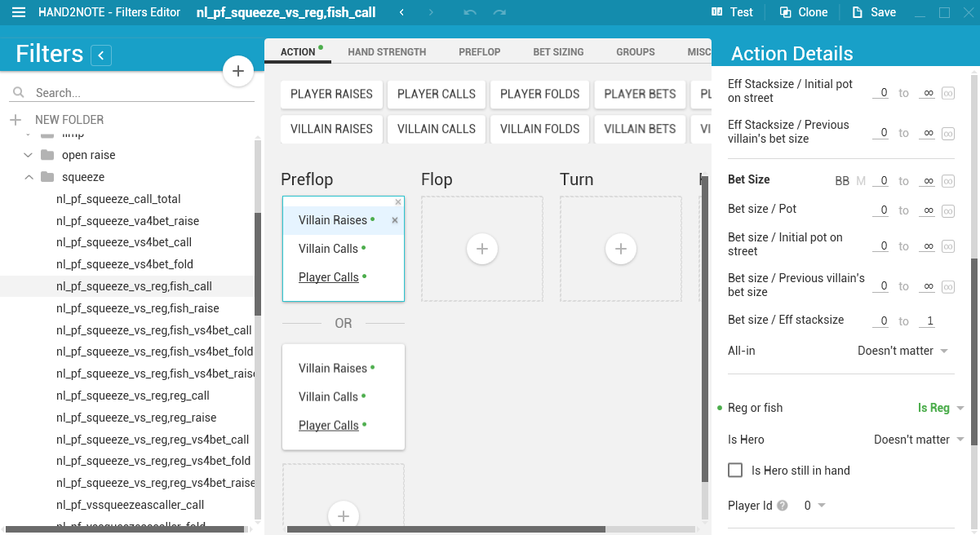Click the VILLAIN BETS button
The height and width of the screenshot is (535, 980).
click(640, 129)
